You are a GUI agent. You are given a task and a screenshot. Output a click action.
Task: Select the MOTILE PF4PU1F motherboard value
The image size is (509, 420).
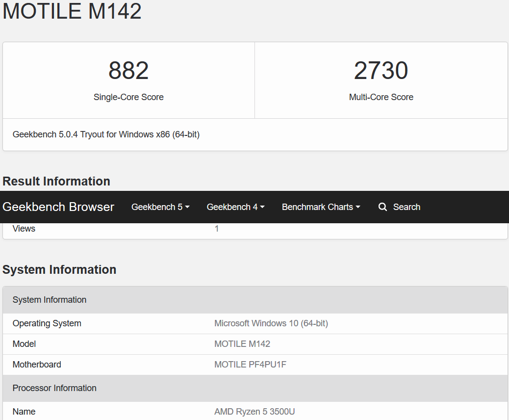[x=250, y=365]
